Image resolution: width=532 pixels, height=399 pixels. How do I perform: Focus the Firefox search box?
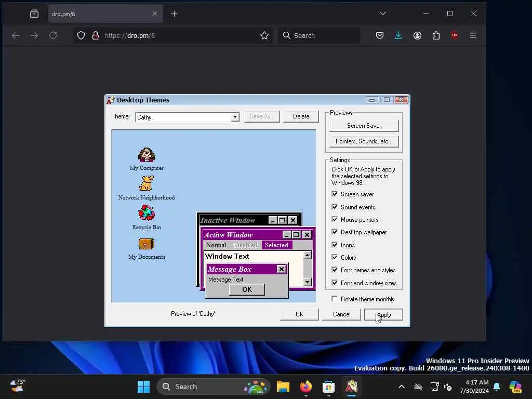coord(319,35)
